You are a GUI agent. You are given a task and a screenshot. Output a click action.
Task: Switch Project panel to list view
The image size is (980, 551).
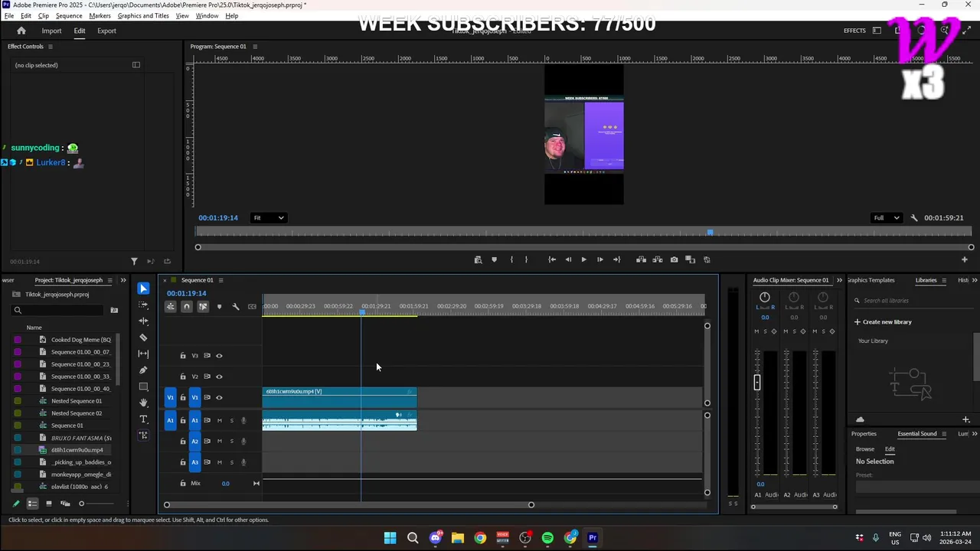coord(33,504)
